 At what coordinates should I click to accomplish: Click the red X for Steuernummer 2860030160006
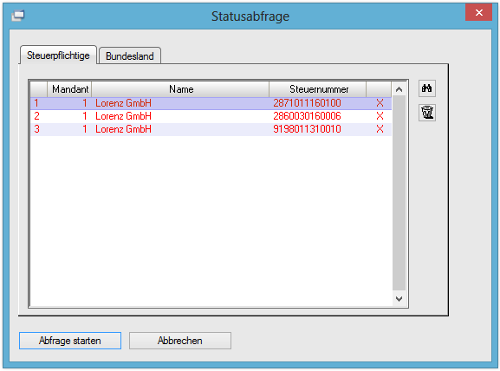380,116
